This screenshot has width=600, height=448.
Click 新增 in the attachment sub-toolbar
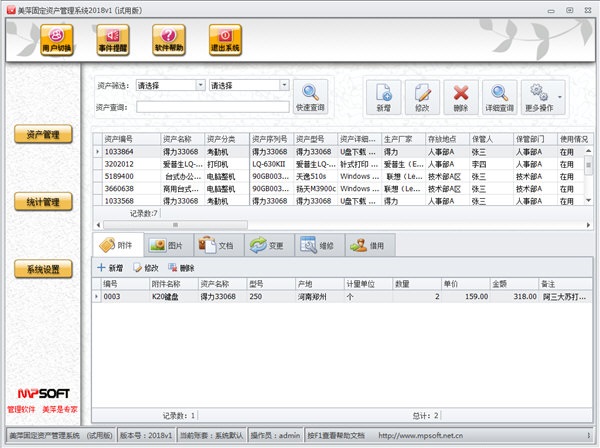point(110,268)
